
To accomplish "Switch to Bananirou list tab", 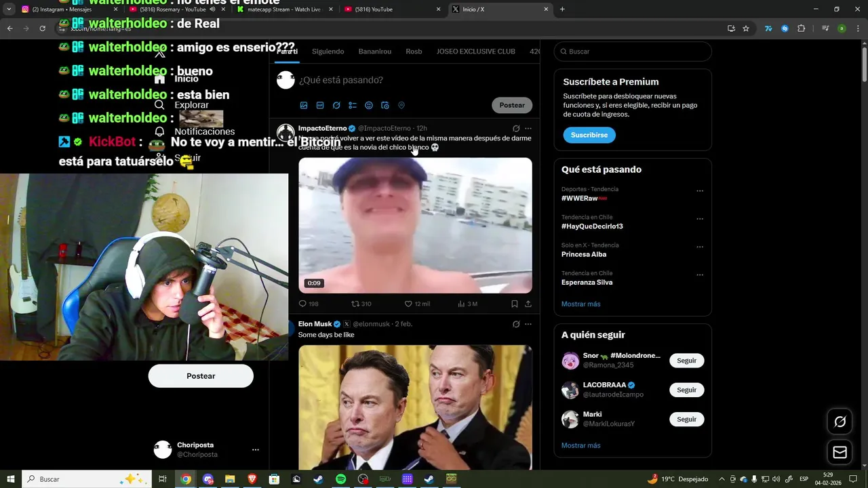I will point(375,52).
